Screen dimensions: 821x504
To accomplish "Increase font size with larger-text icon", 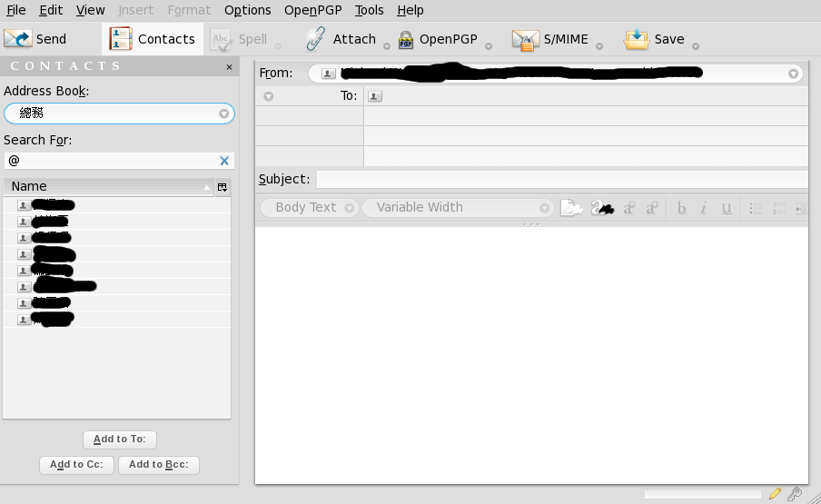I will [x=652, y=208].
